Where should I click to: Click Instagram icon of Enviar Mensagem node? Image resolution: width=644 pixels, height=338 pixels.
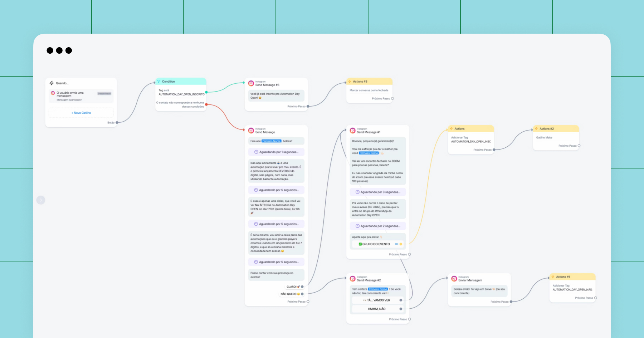pyautogui.click(x=454, y=279)
